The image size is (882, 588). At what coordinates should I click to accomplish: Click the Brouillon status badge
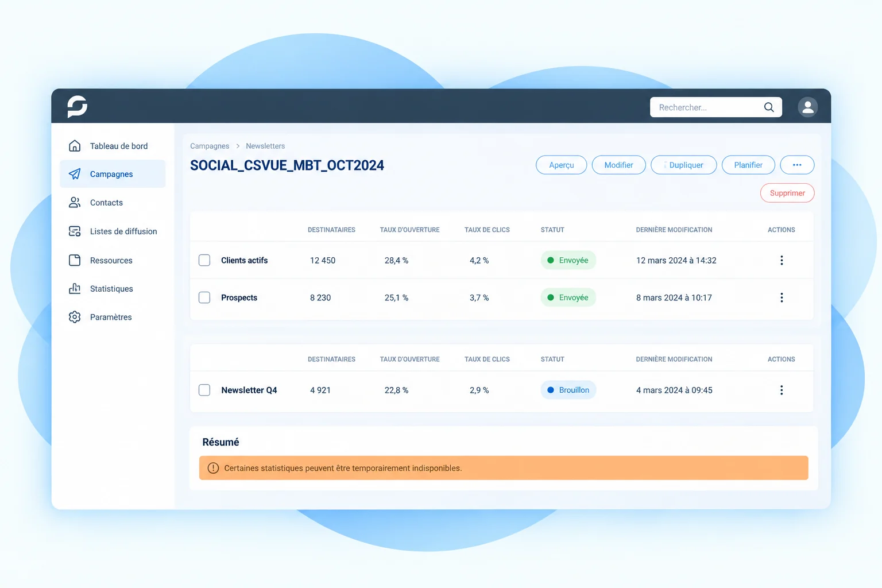pyautogui.click(x=568, y=390)
